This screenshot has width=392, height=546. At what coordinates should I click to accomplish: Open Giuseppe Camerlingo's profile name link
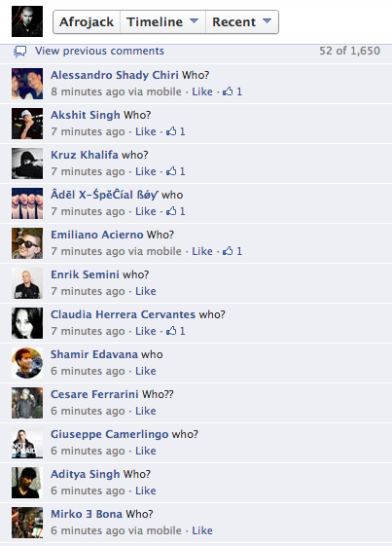(109, 434)
